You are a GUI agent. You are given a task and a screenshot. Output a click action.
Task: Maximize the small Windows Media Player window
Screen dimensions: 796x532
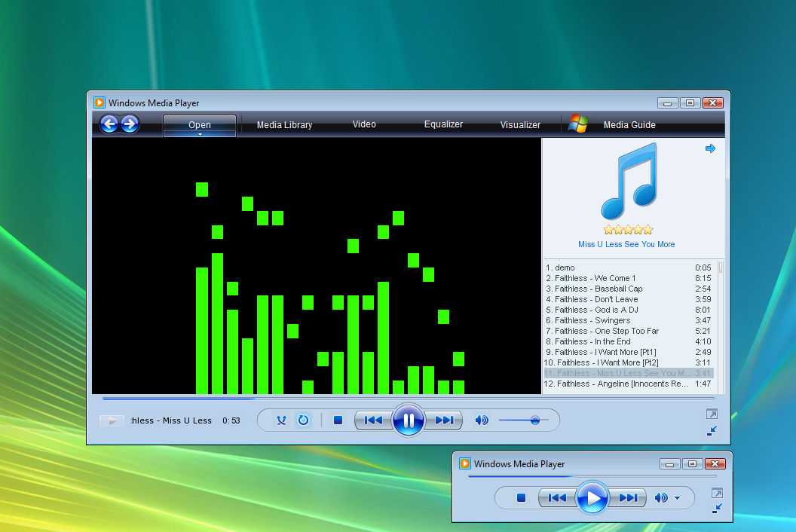tap(692, 464)
